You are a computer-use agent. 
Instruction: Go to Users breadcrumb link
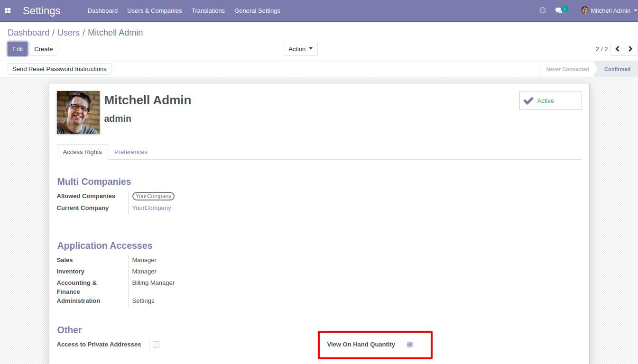tap(69, 33)
